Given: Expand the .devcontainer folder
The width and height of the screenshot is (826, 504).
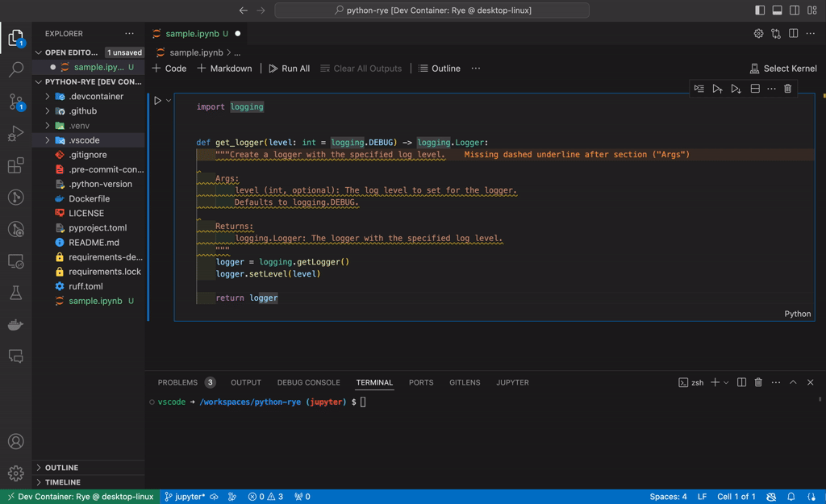Looking at the screenshot, I should tap(48, 97).
